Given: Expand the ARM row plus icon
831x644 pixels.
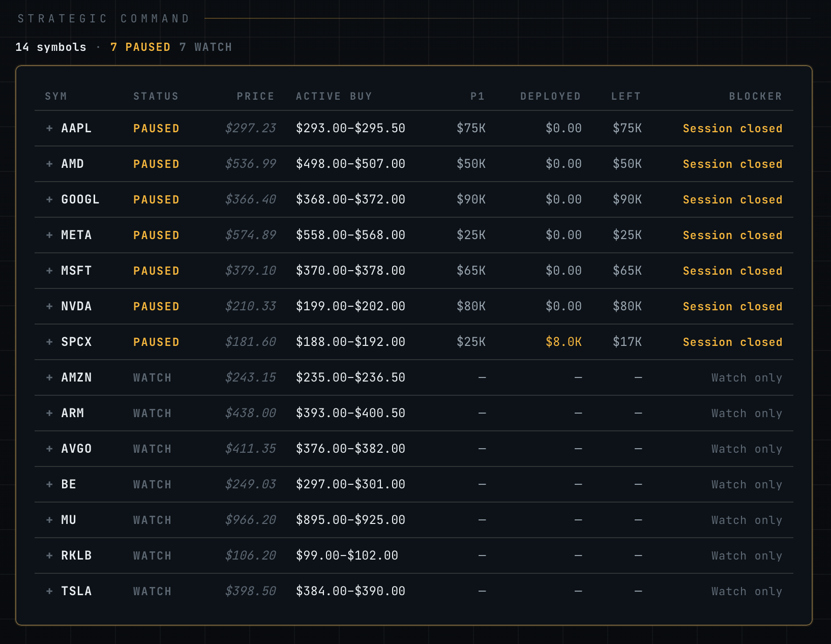Looking at the screenshot, I should click(x=49, y=413).
